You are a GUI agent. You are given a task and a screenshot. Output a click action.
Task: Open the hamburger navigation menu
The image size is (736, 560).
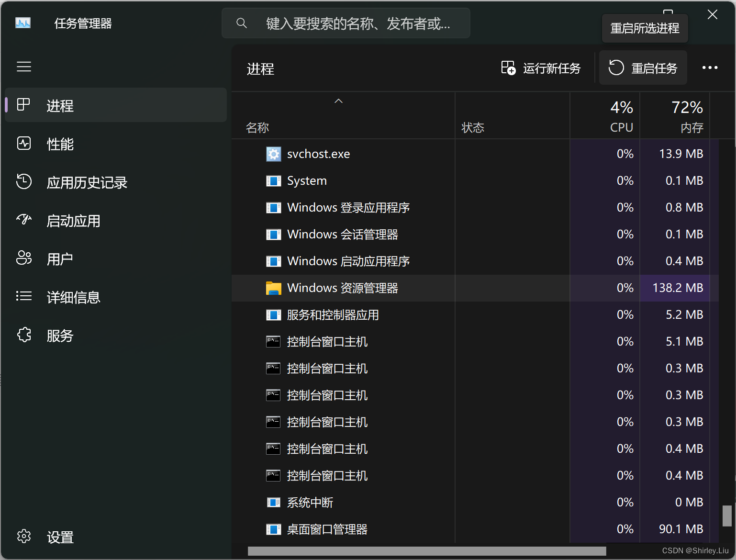24,67
